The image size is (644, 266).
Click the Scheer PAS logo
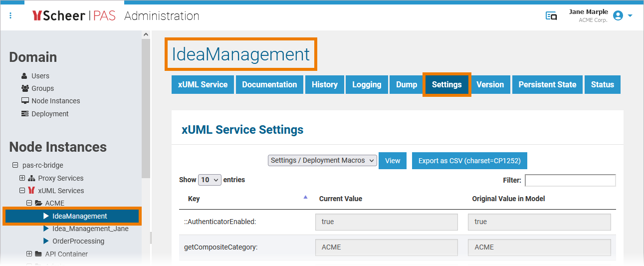click(x=74, y=16)
